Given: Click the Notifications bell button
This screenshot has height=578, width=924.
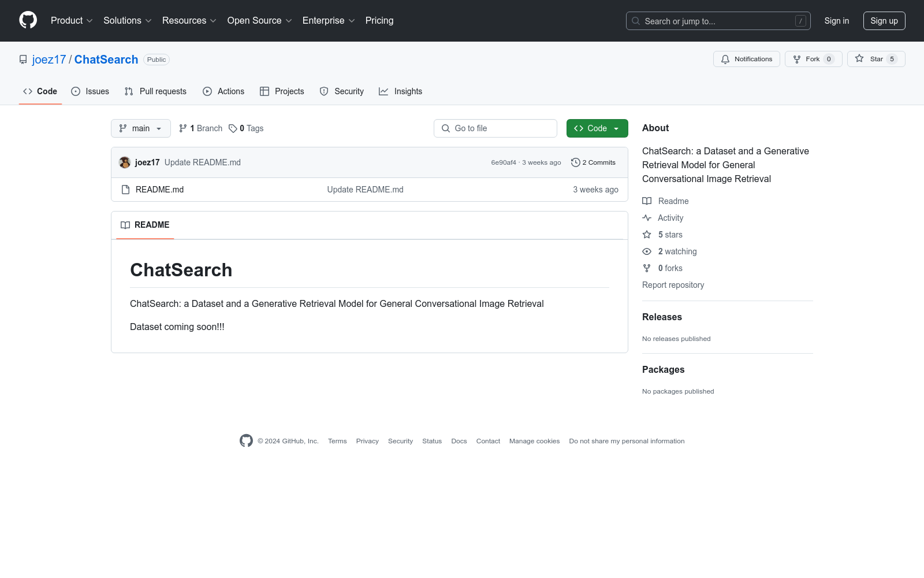Looking at the screenshot, I should 746,59.
